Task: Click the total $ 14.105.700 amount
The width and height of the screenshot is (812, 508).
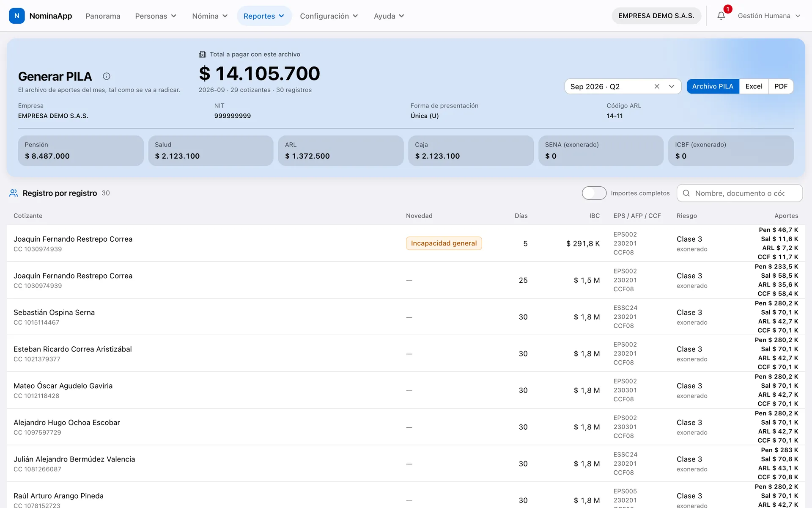Action: point(259,74)
